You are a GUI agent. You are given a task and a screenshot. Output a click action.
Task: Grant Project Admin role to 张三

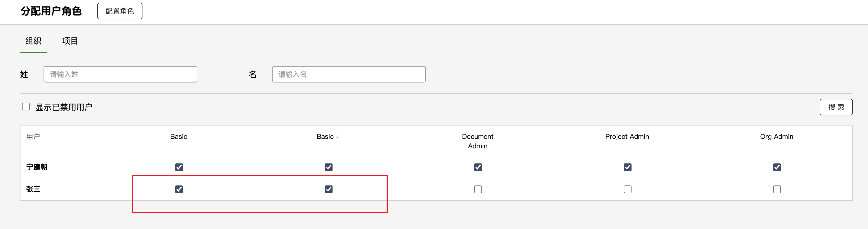click(627, 189)
